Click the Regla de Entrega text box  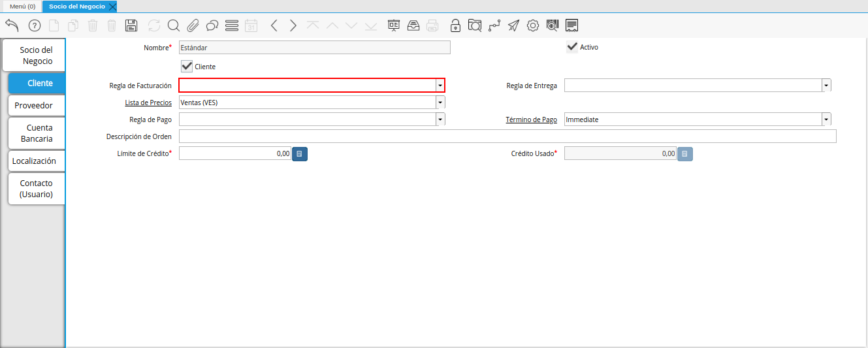(x=693, y=86)
